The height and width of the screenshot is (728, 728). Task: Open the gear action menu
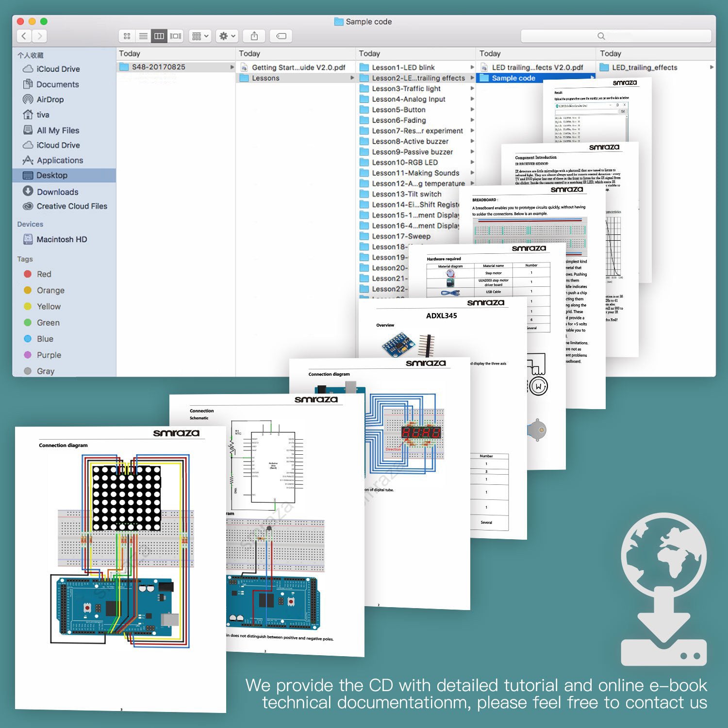click(227, 36)
